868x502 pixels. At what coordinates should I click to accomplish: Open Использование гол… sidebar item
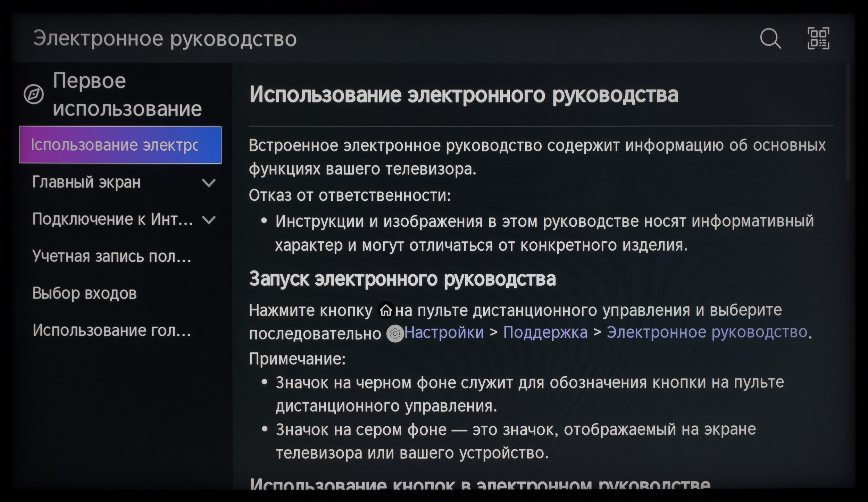pos(112,331)
